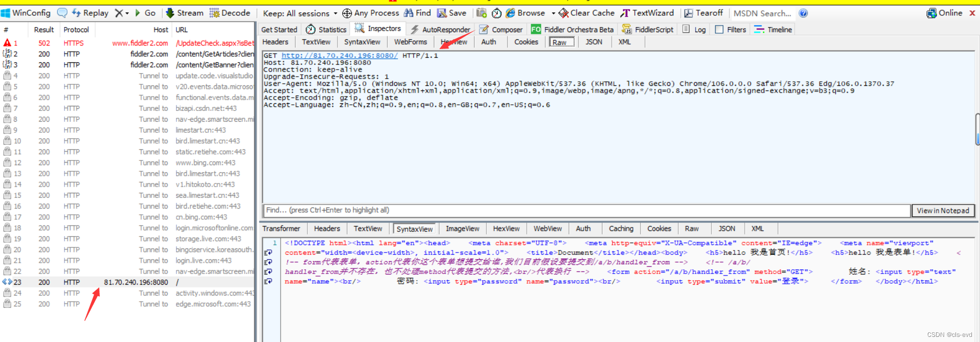Select the Inspectors tab

click(x=378, y=29)
